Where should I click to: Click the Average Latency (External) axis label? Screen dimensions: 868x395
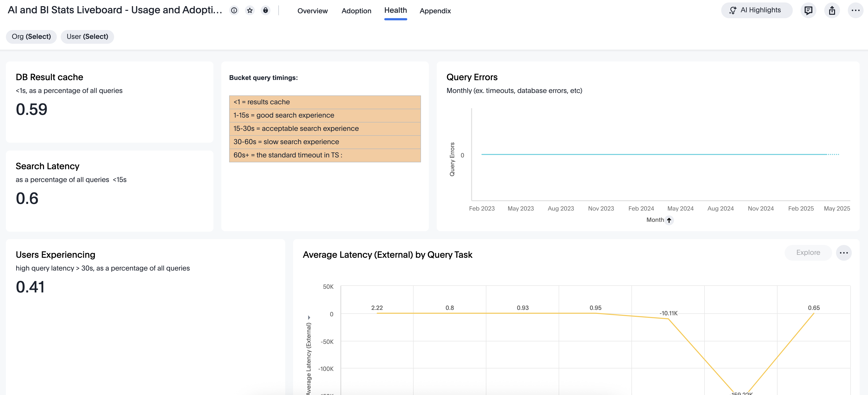coord(309,358)
